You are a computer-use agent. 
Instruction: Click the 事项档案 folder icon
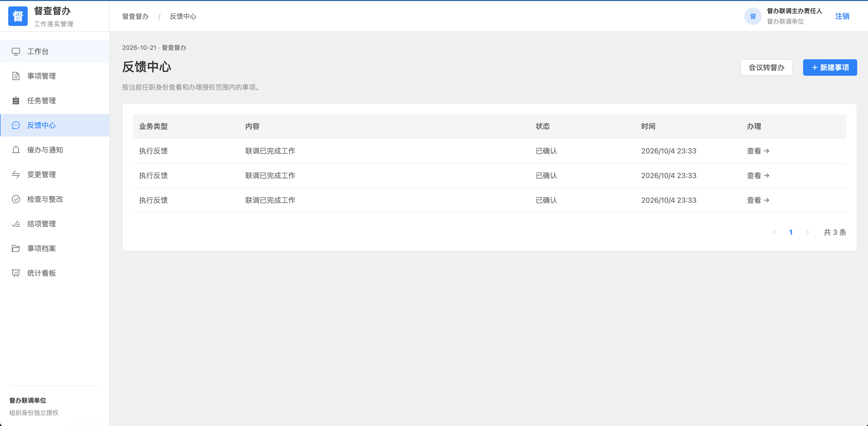point(16,248)
